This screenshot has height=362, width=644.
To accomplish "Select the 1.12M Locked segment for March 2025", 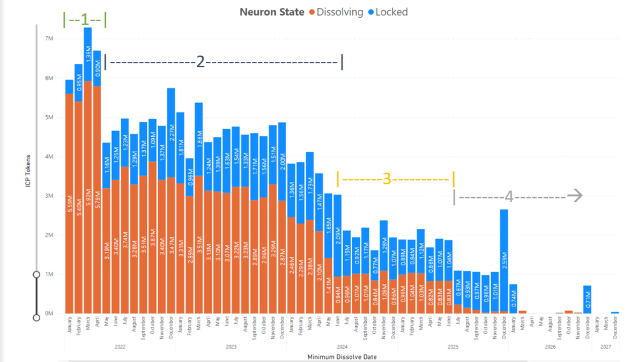I will coord(421,251).
